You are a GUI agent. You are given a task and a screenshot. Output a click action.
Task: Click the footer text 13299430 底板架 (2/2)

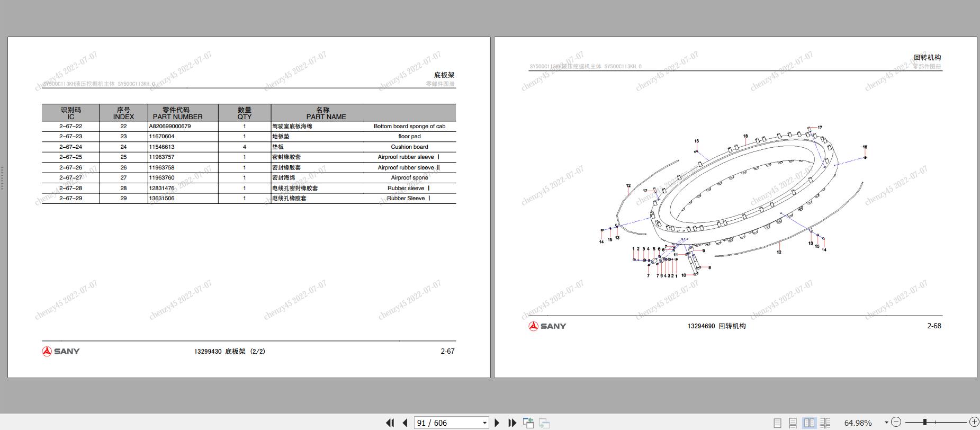coord(230,351)
